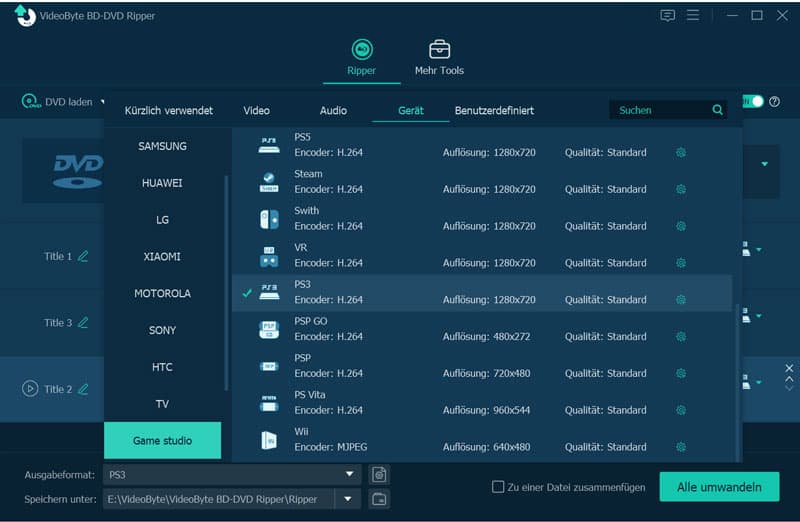This screenshot has width=800, height=522.
Task: Open output folder icon beside Speichern unter
Action: (x=379, y=499)
